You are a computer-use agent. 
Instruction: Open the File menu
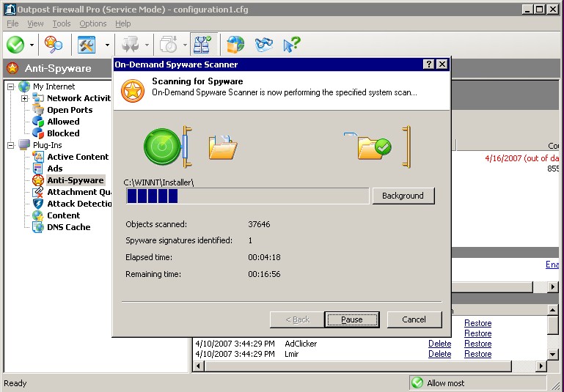[12, 23]
